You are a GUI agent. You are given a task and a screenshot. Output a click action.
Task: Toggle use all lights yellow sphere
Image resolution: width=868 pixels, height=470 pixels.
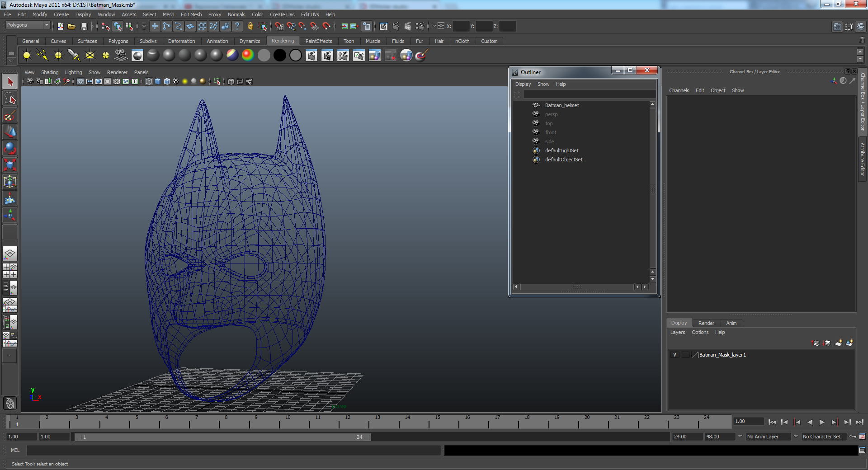(x=185, y=81)
